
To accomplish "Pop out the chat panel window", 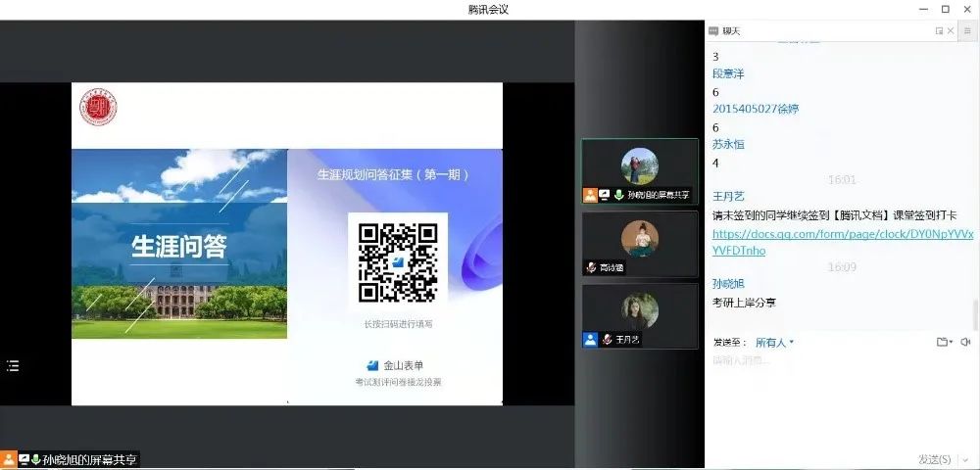I will pyautogui.click(x=939, y=30).
